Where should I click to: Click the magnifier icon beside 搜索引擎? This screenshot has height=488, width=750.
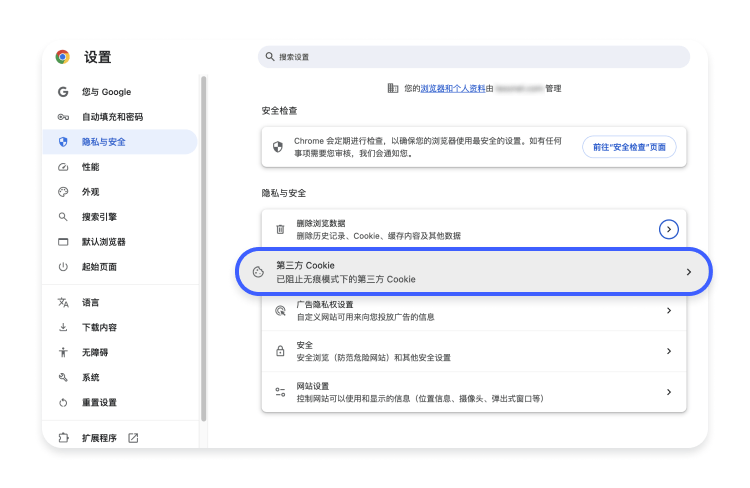(63, 217)
